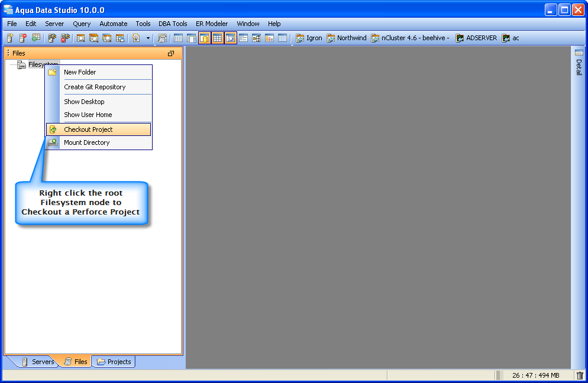Image resolution: width=588 pixels, height=383 pixels.
Task: Choose Checkout Project from the context menu
Action: coord(99,129)
